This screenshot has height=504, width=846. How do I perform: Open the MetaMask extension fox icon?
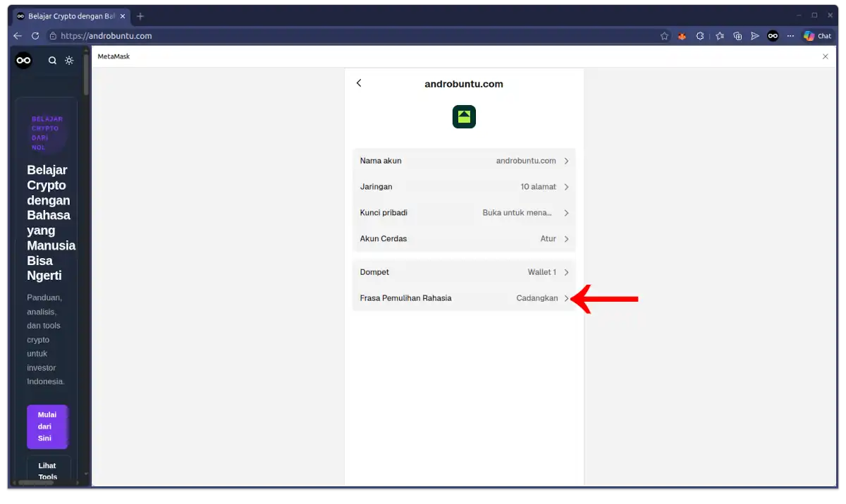click(681, 36)
